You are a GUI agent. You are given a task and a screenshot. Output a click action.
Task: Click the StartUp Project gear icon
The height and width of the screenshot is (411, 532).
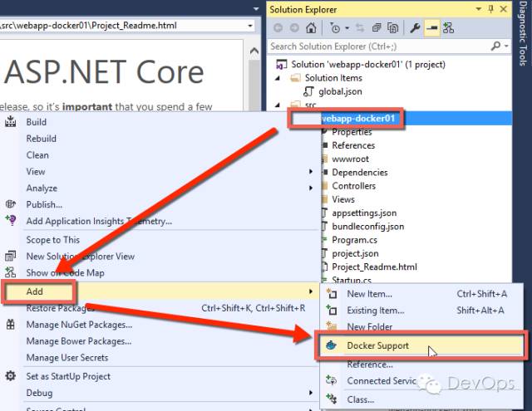pyautogui.click(x=11, y=376)
